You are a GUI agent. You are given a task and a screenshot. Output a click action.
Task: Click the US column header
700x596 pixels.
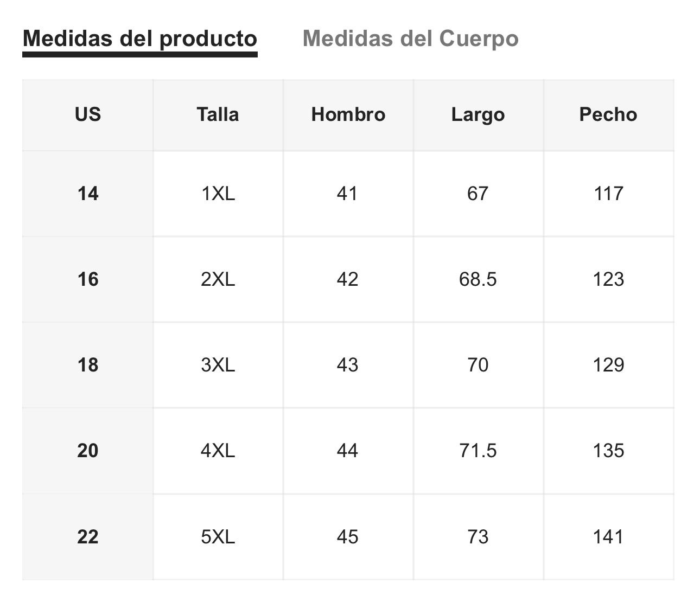click(x=88, y=114)
